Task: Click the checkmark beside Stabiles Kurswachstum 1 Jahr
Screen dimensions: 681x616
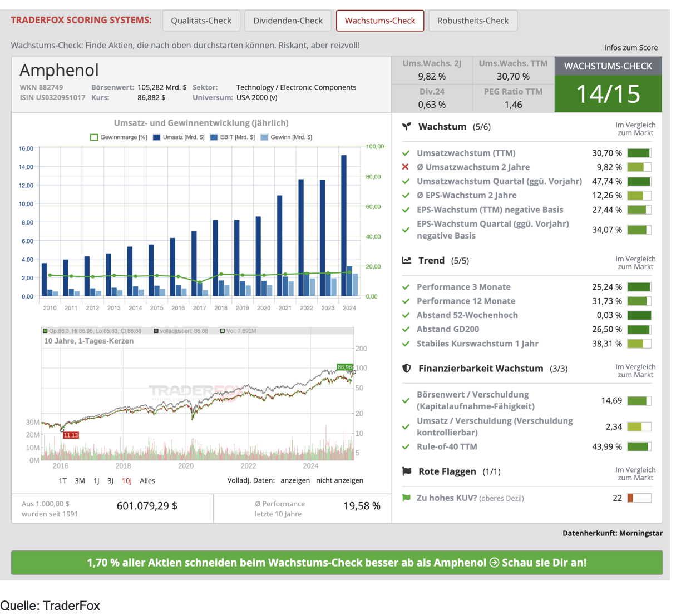Action: [406, 344]
